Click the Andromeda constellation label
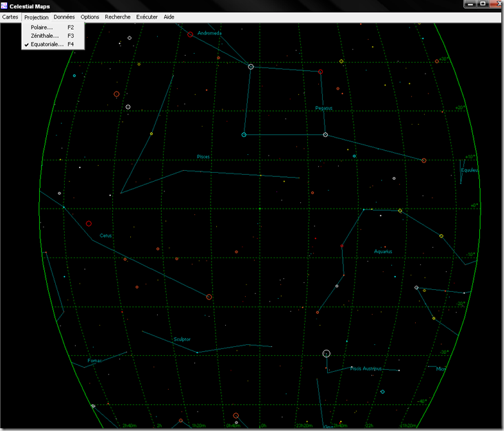 point(209,33)
